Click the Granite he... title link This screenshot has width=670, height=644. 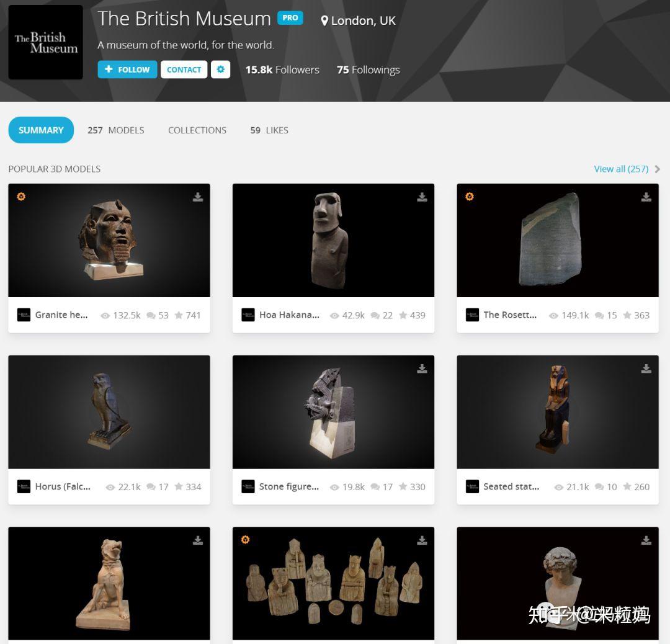[x=61, y=315]
